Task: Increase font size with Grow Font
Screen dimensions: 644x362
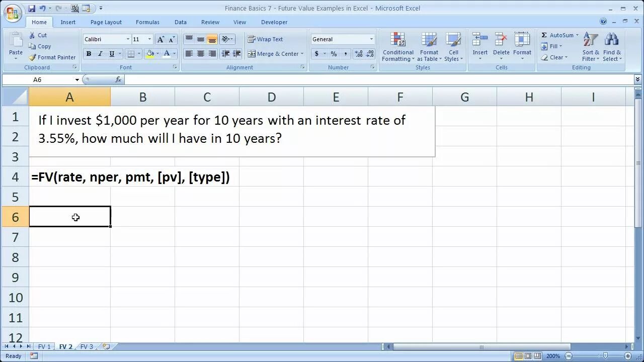Action: [x=161, y=39]
